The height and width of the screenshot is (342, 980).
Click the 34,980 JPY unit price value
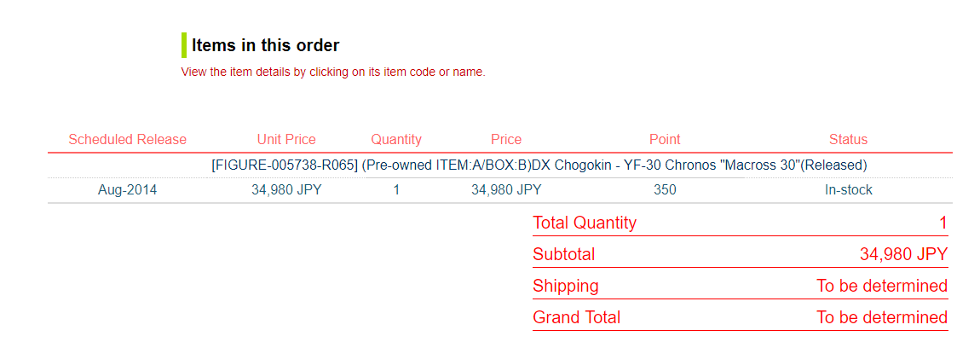coord(286,190)
